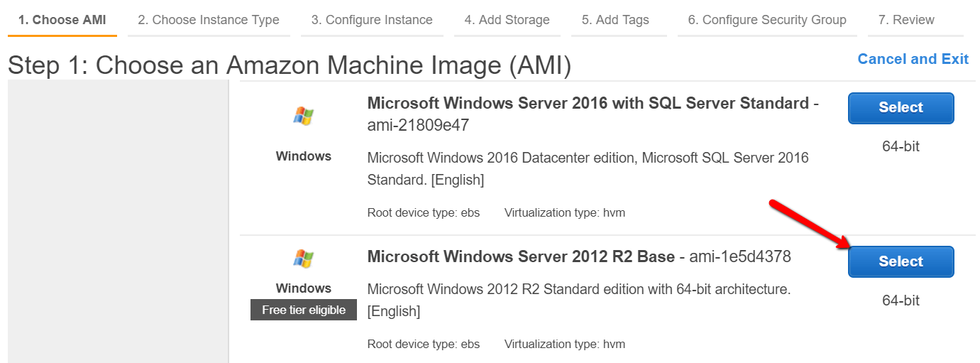The height and width of the screenshot is (363, 980).
Task: Click the Windows 2012 R2 Standard edition description
Action: (579, 300)
